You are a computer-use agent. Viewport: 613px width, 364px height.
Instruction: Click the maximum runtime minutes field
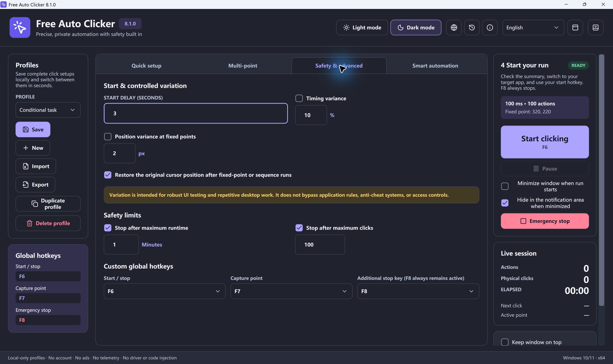[x=121, y=245]
